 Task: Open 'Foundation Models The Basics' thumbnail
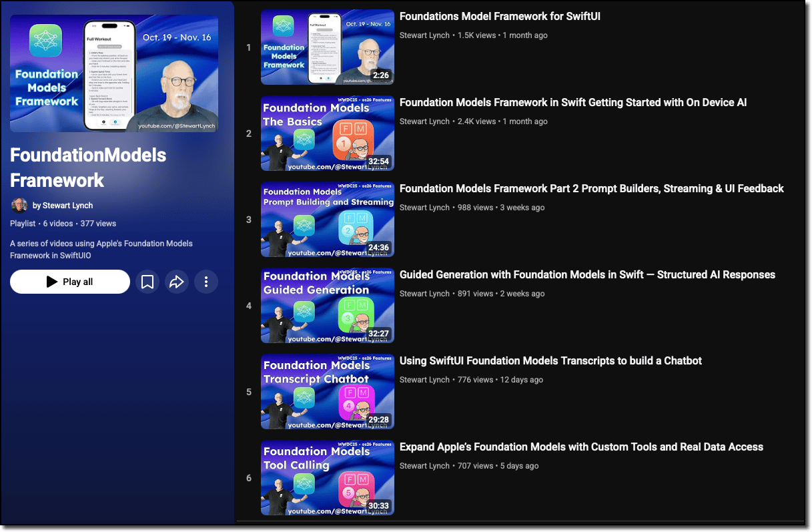327,134
